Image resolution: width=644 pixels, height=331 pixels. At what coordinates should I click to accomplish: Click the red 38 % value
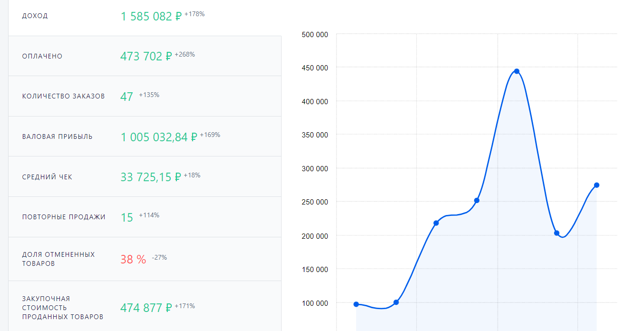tap(133, 259)
